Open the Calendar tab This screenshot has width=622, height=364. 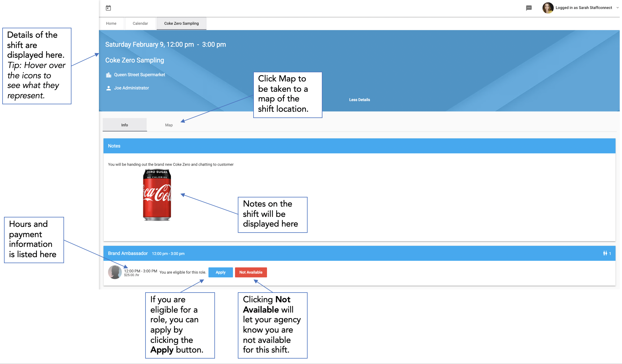click(x=140, y=23)
